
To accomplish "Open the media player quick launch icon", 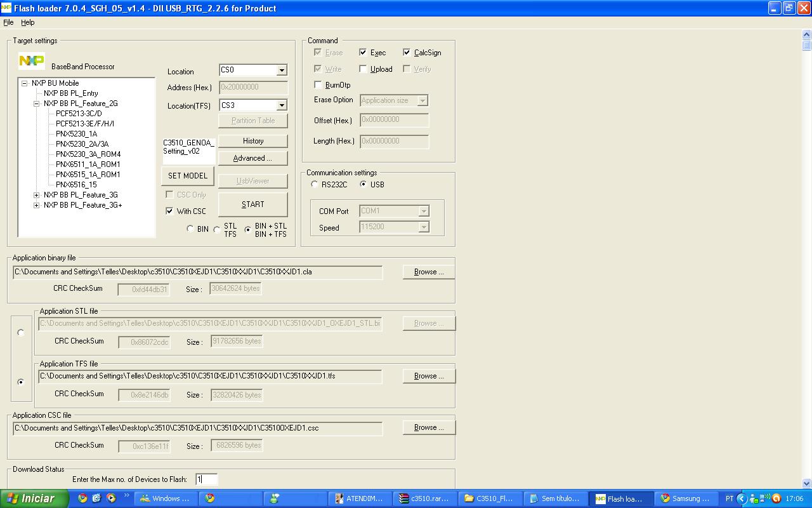I will pyautogui.click(x=111, y=498).
